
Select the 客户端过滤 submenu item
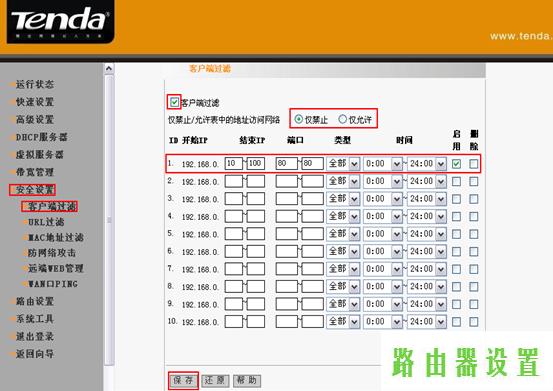point(52,206)
